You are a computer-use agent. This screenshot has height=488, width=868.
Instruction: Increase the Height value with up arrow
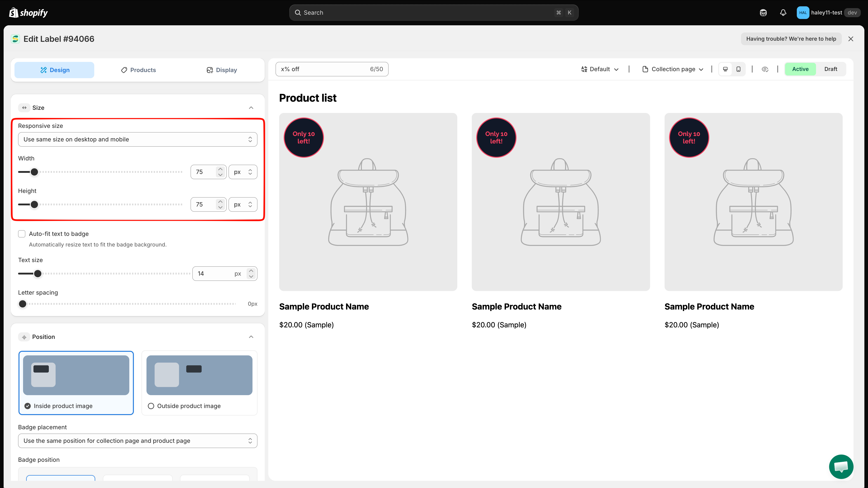[x=220, y=201]
